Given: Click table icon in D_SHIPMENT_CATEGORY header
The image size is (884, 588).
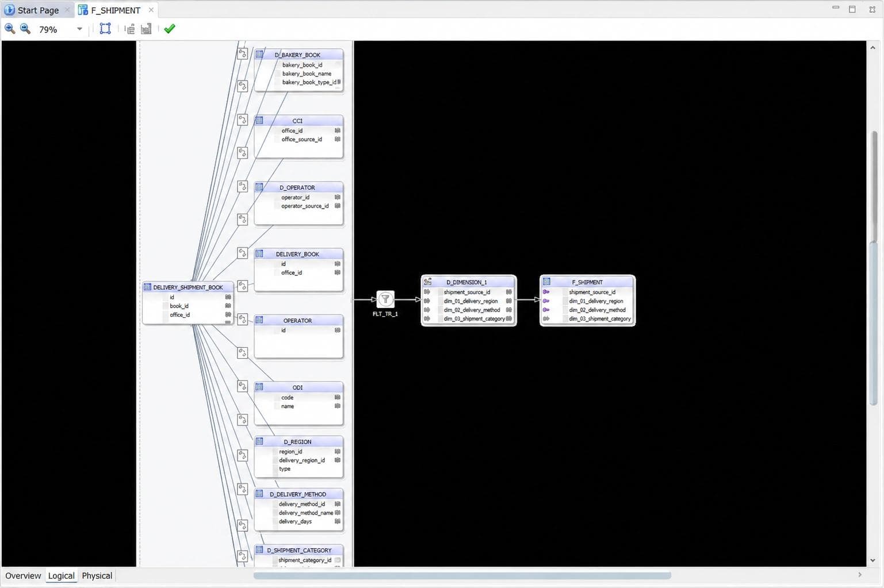Looking at the screenshot, I should (x=259, y=549).
